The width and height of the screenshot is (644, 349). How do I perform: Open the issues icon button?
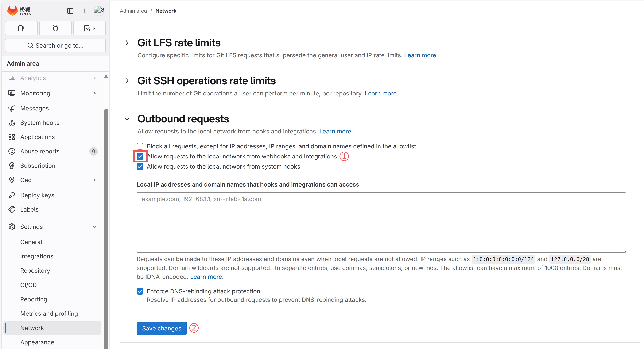click(x=21, y=28)
